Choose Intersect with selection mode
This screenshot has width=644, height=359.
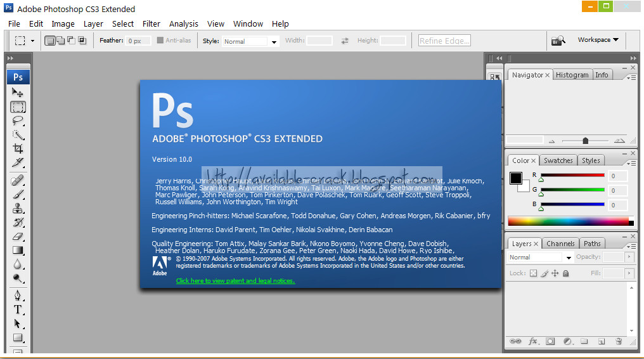click(82, 40)
